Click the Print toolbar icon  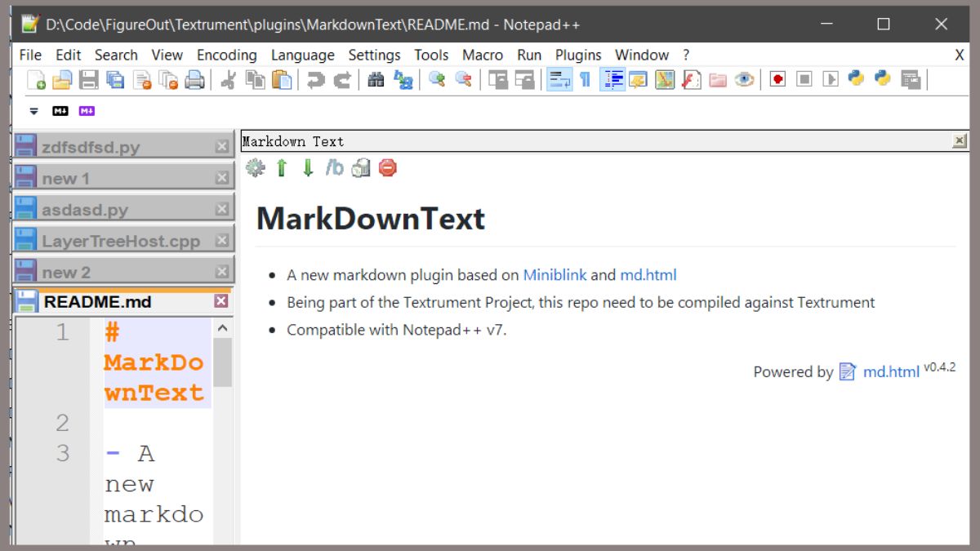click(x=194, y=80)
